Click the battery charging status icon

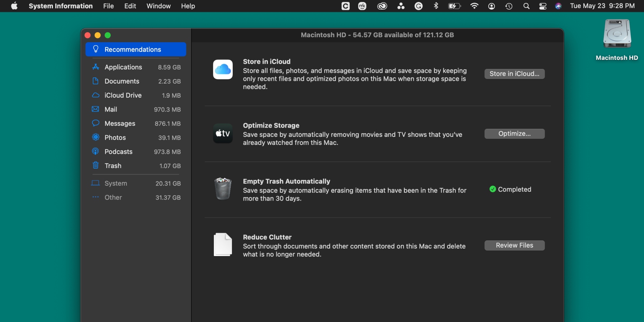454,6
